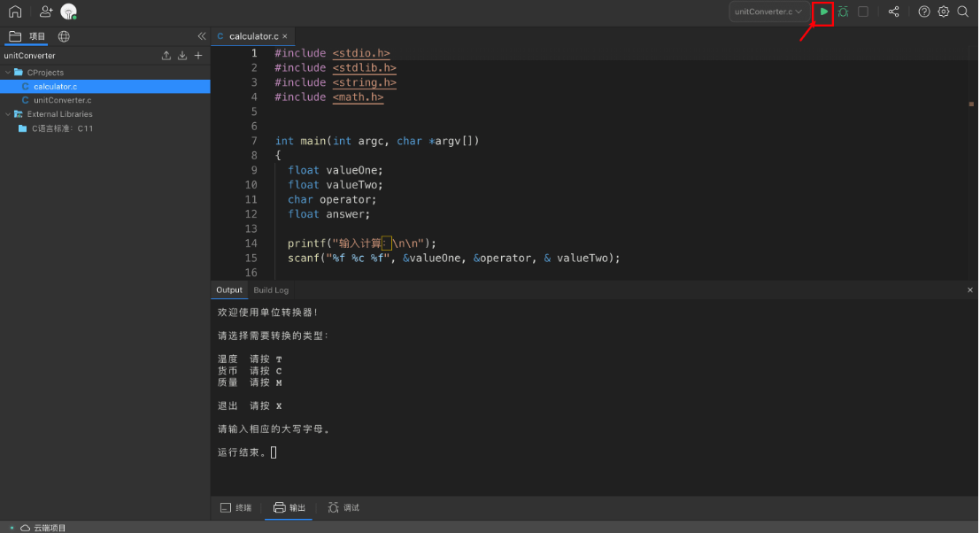
Task: Open the search magnifier icon
Action: (x=963, y=12)
